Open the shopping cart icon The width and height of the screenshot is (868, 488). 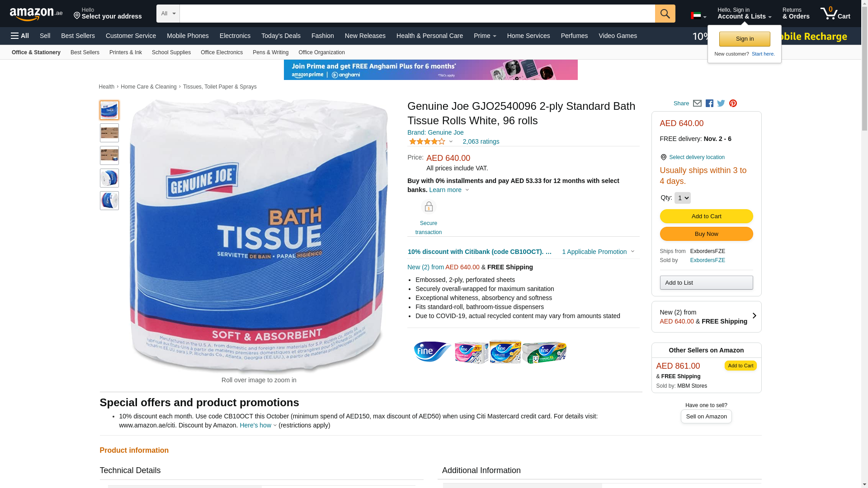tap(835, 14)
